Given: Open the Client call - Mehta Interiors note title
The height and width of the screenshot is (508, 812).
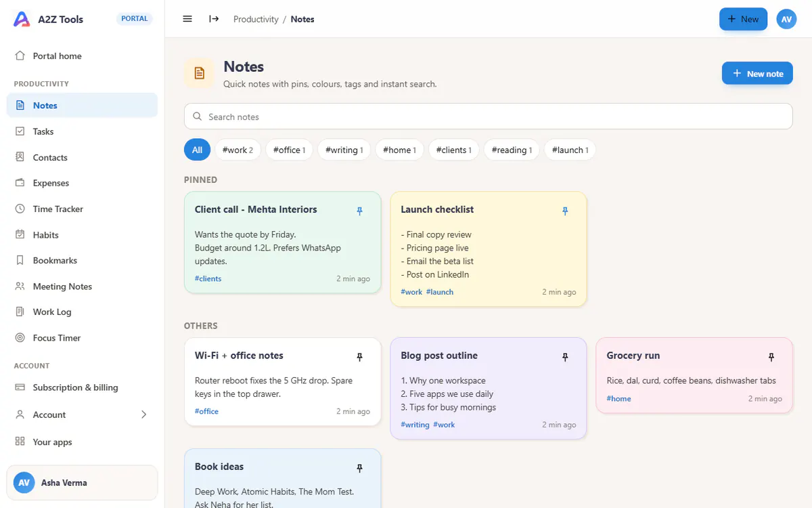Looking at the screenshot, I should coord(256,209).
